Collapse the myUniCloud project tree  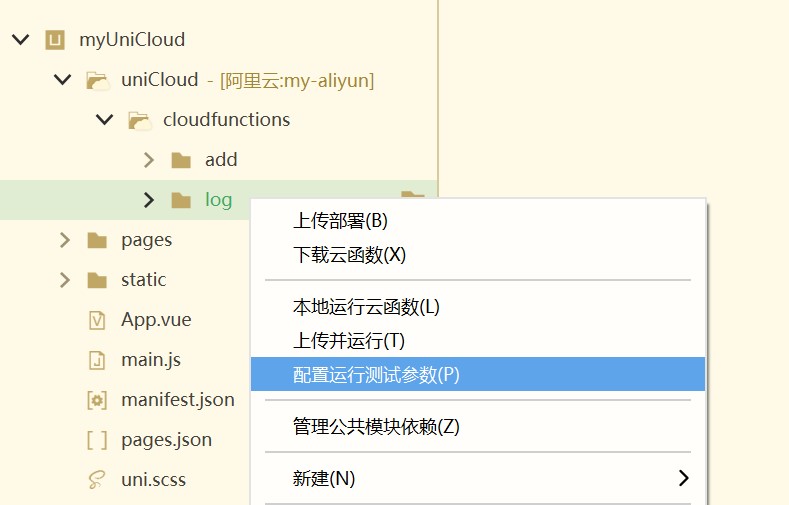21,40
